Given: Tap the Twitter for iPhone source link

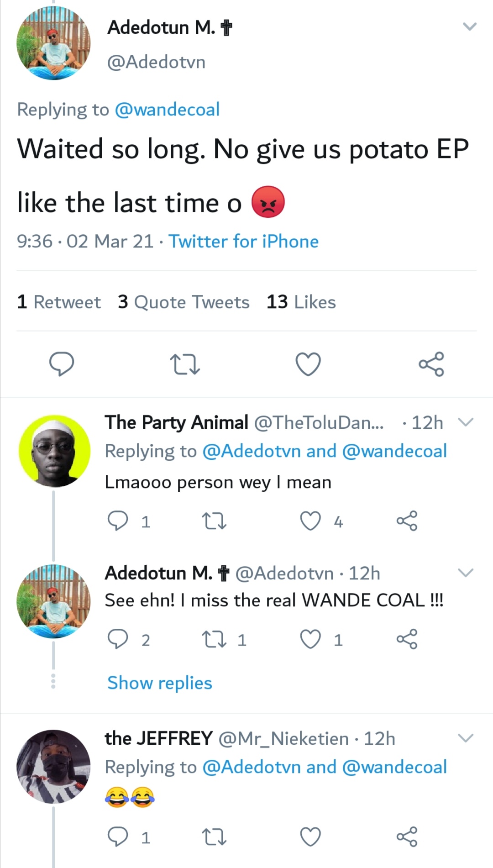Looking at the screenshot, I should [244, 242].
